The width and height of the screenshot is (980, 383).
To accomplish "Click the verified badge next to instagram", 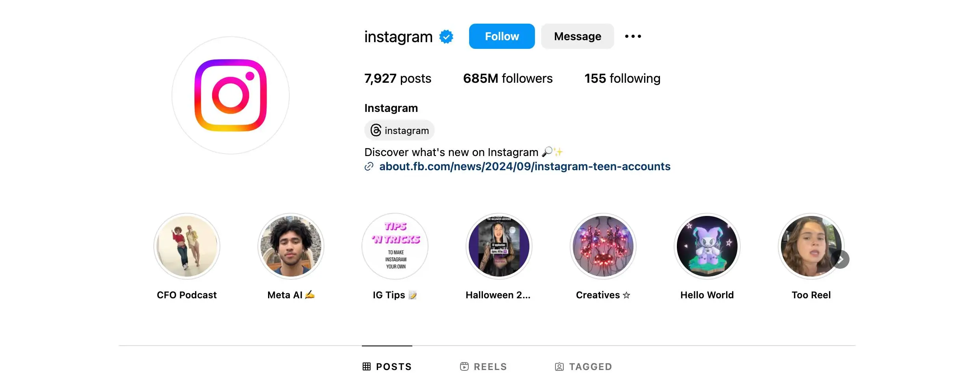I will click(x=445, y=36).
